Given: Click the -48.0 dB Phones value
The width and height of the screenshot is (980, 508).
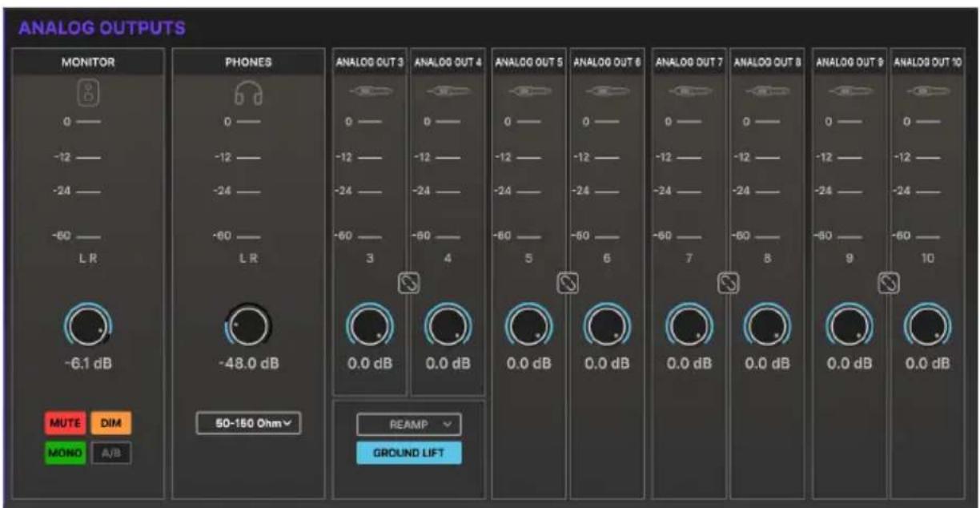Looking at the screenshot, I should coord(248,364).
